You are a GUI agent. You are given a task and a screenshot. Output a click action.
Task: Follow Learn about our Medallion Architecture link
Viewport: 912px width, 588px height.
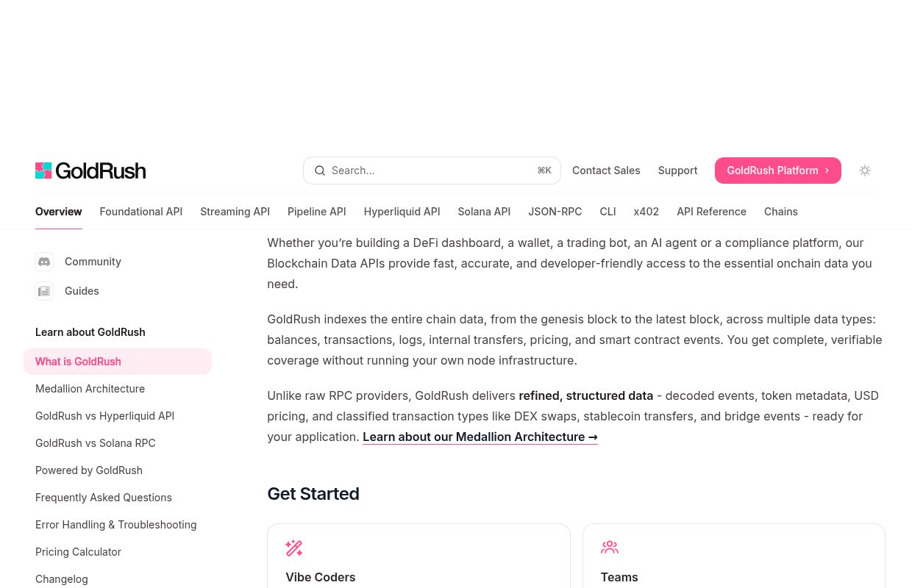tap(480, 437)
